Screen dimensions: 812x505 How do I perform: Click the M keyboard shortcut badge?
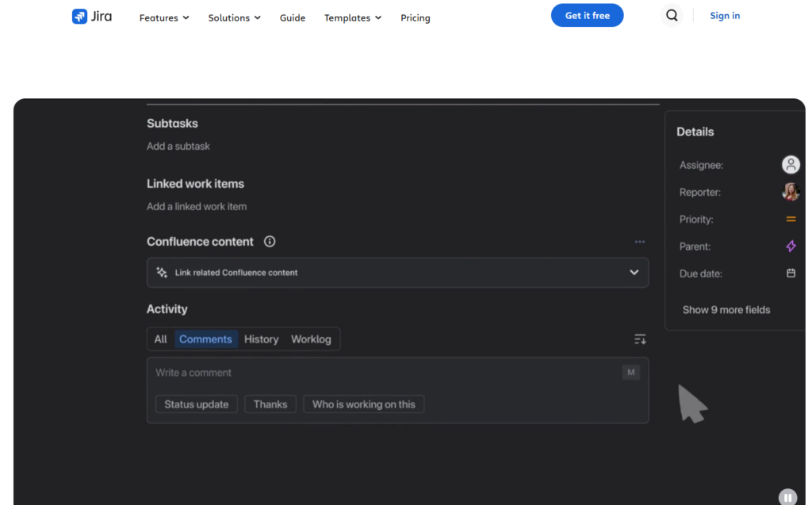[x=630, y=372]
